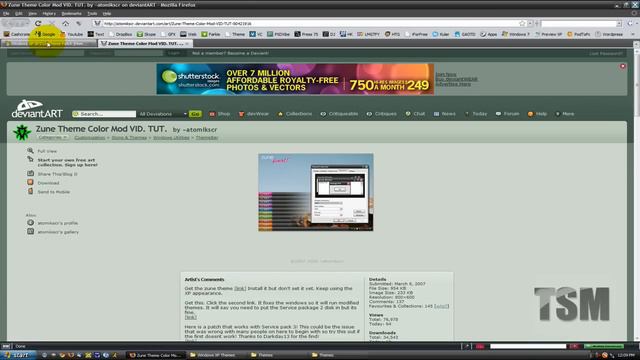640x360 pixels.
Task: Click the Firefox search box
Action: (x=580, y=23)
